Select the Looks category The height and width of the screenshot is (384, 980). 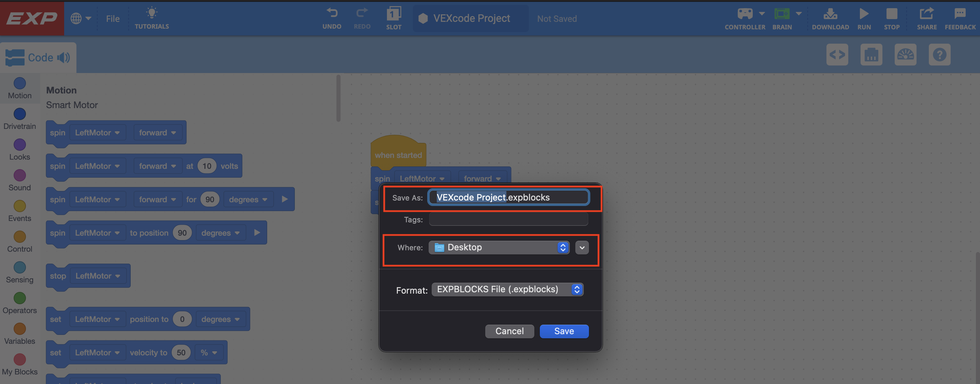pyautogui.click(x=20, y=150)
